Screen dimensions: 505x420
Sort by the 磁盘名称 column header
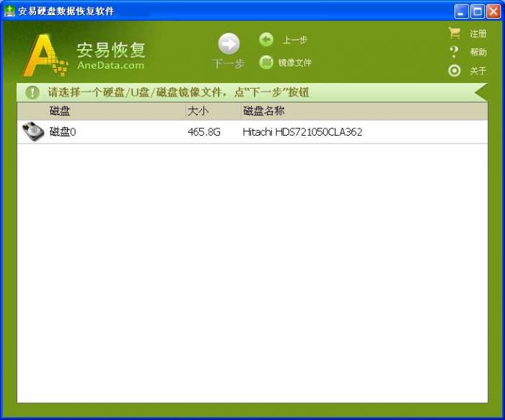[x=364, y=111]
